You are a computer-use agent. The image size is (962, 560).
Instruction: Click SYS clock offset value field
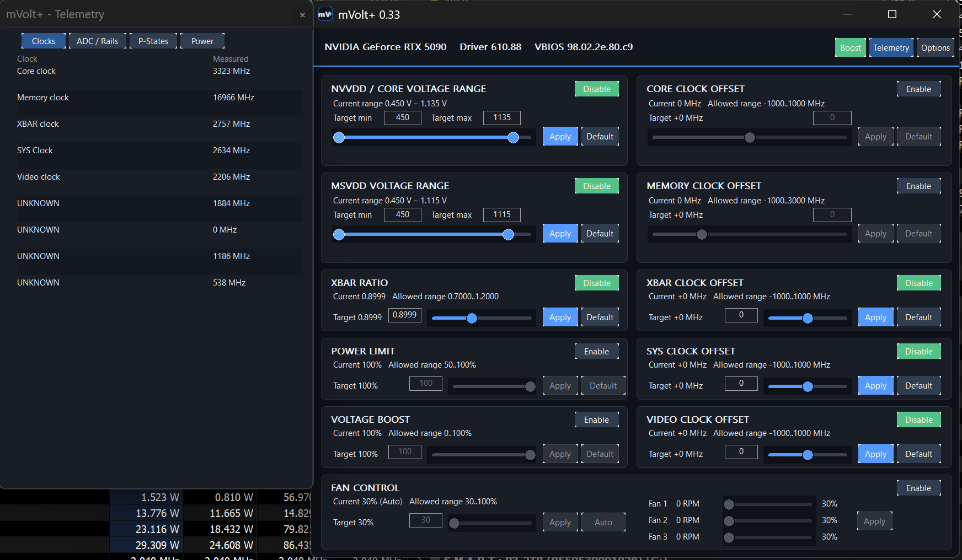pos(741,383)
